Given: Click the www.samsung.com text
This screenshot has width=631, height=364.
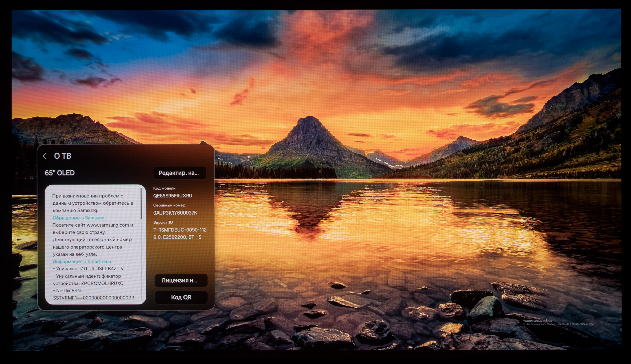Looking at the screenshot, I should (x=108, y=225).
